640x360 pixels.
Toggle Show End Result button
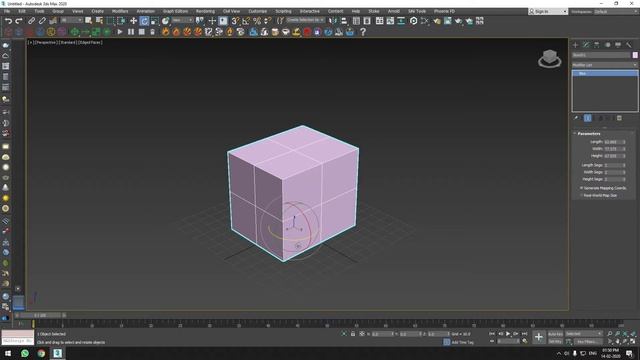587,118
